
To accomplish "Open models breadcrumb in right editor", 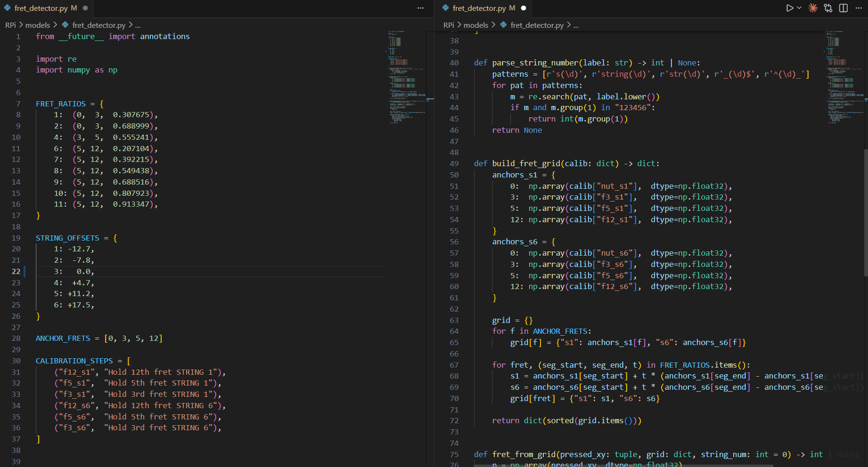I will (x=476, y=25).
